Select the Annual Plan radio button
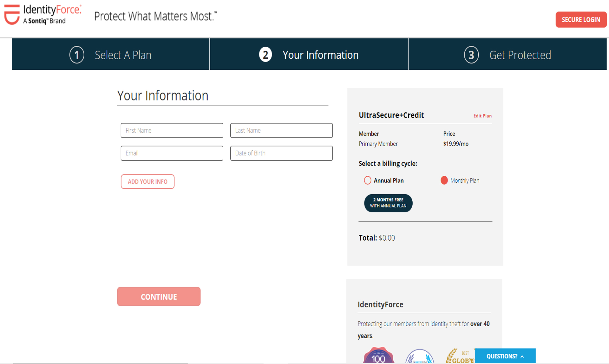The image size is (609, 364). pyautogui.click(x=367, y=180)
